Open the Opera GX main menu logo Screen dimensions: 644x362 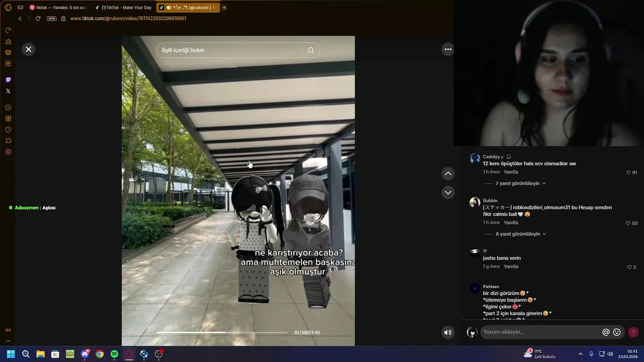(8, 8)
